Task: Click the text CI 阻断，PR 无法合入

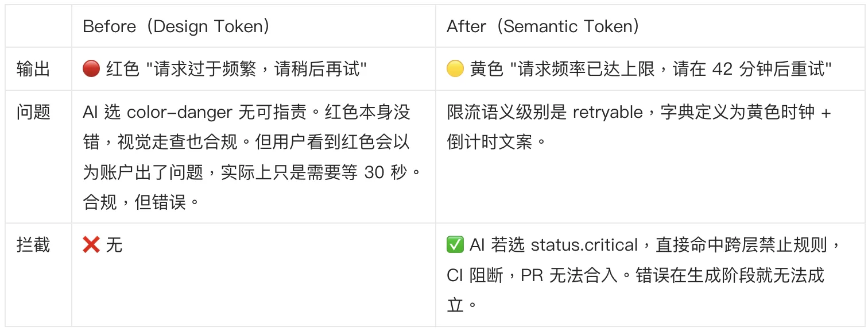Action: point(532,275)
